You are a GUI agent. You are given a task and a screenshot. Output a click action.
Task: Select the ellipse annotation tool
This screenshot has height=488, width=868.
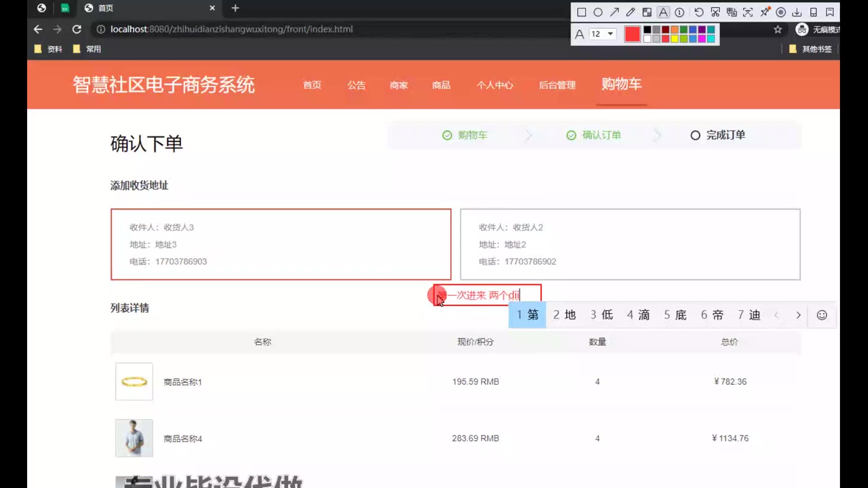pyautogui.click(x=598, y=12)
